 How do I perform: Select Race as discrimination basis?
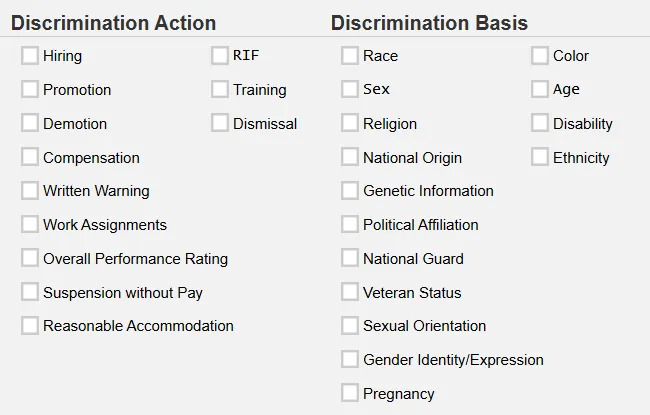pyautogui.click(x=350, y=56)
